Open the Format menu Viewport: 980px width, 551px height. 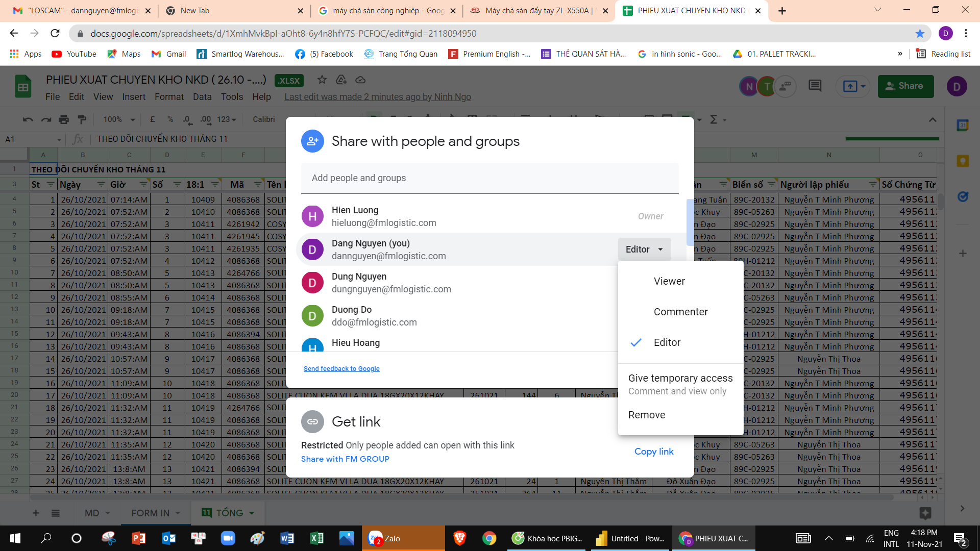pos(169,97)
